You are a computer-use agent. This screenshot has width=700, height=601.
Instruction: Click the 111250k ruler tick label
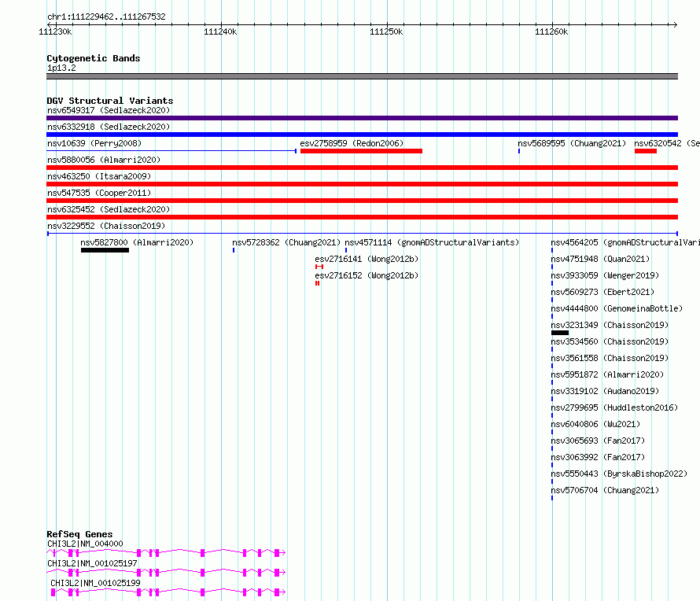click(386, 31)
